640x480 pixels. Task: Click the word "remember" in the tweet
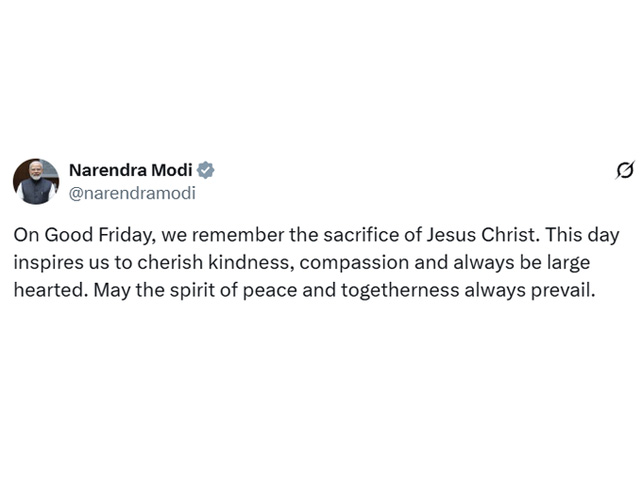(238, 235)
